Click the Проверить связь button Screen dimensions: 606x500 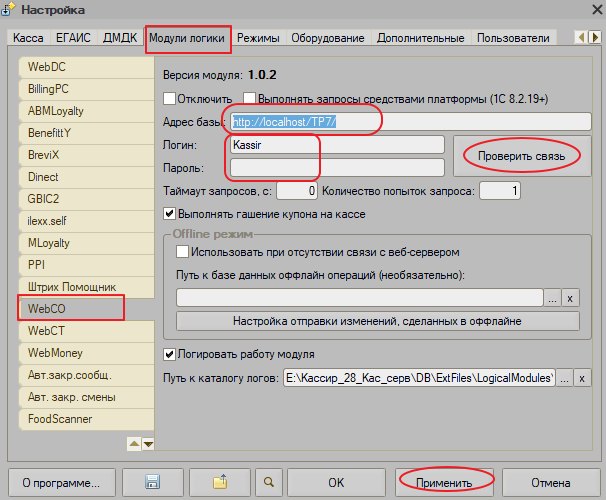tap(522, 156)
